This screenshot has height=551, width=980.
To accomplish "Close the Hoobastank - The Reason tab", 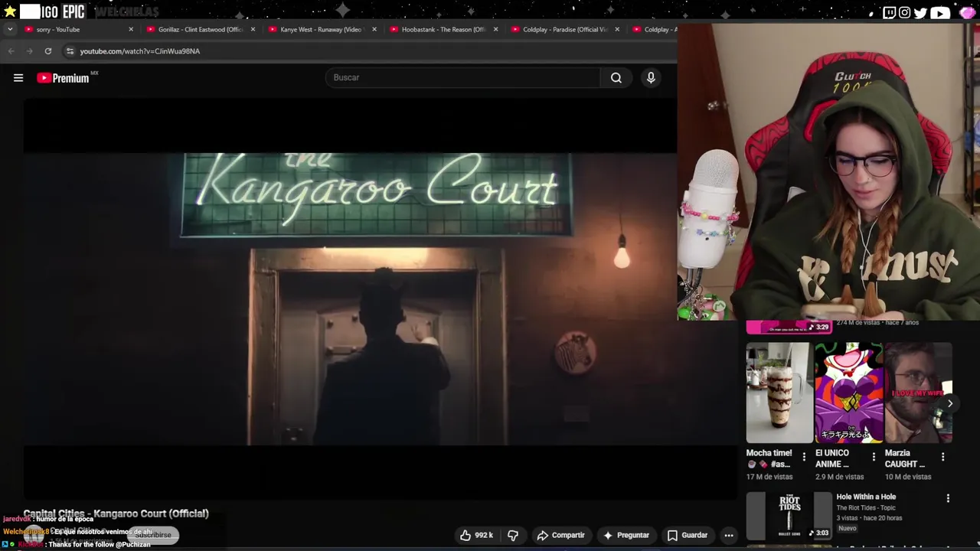I will click(x=495, y=29).
